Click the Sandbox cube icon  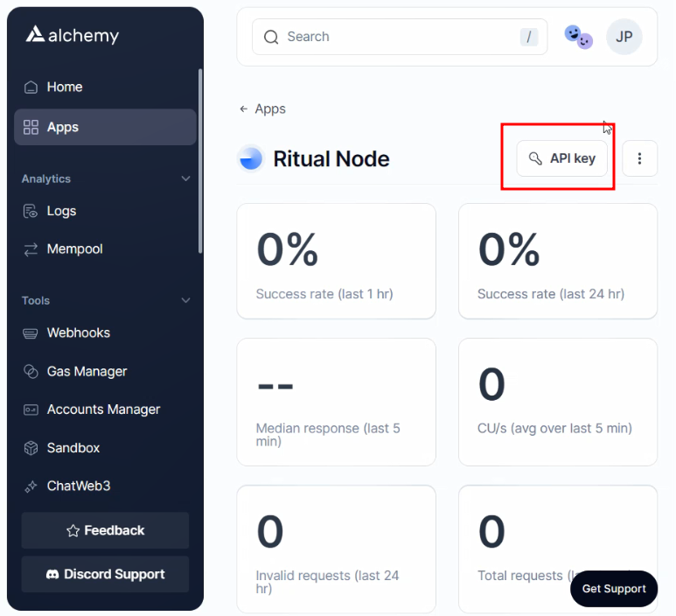point(31,448)
